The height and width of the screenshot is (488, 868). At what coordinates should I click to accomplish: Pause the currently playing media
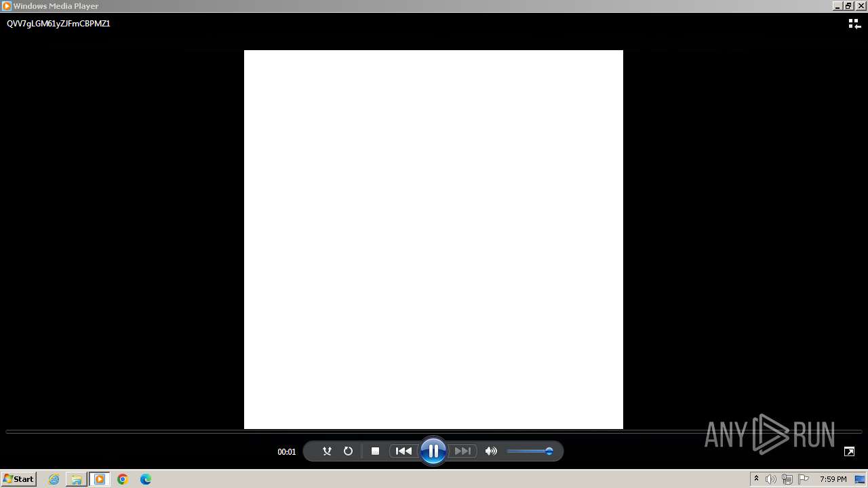(x=433, y=451)
